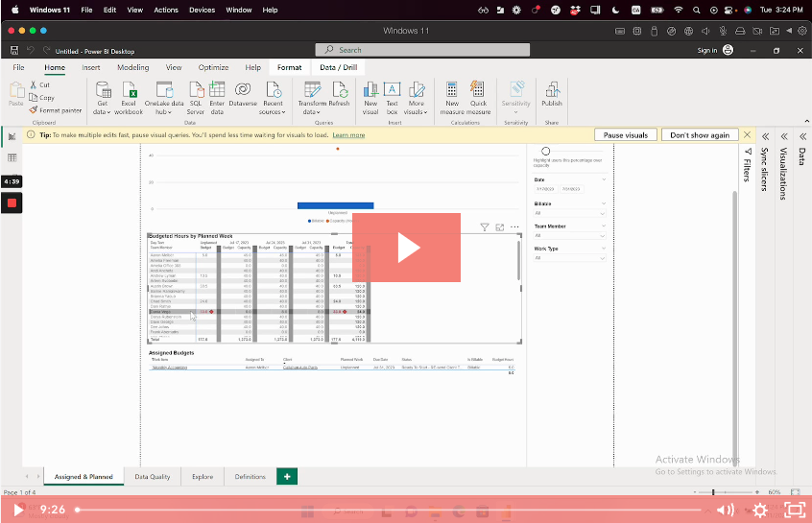The height and width of the screenshot is (523, 812).
Task: Play the video with the center button
Action: (x=407, y=248)
